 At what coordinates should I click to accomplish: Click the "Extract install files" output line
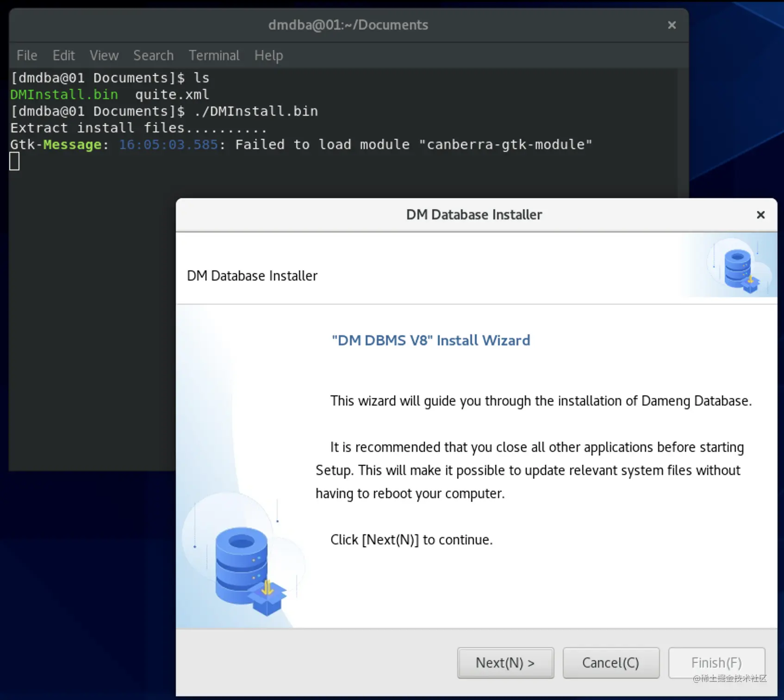(x=138, y=128)
